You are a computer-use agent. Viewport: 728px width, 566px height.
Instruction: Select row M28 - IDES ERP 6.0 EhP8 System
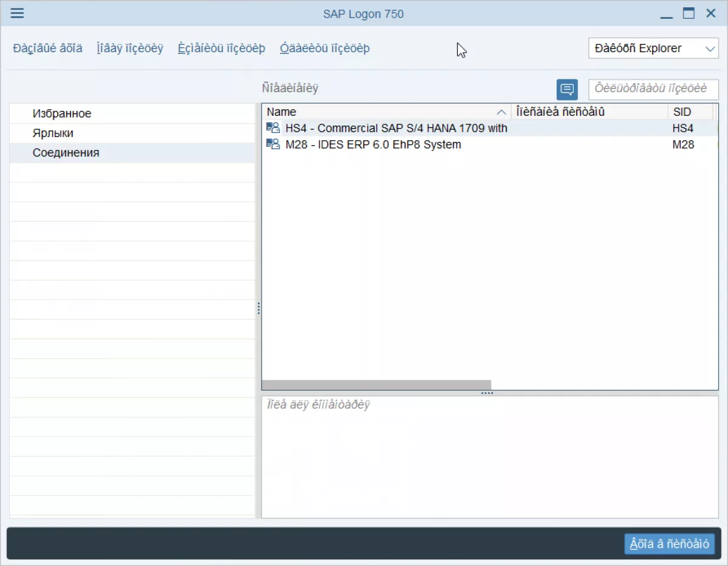(490, 144)
